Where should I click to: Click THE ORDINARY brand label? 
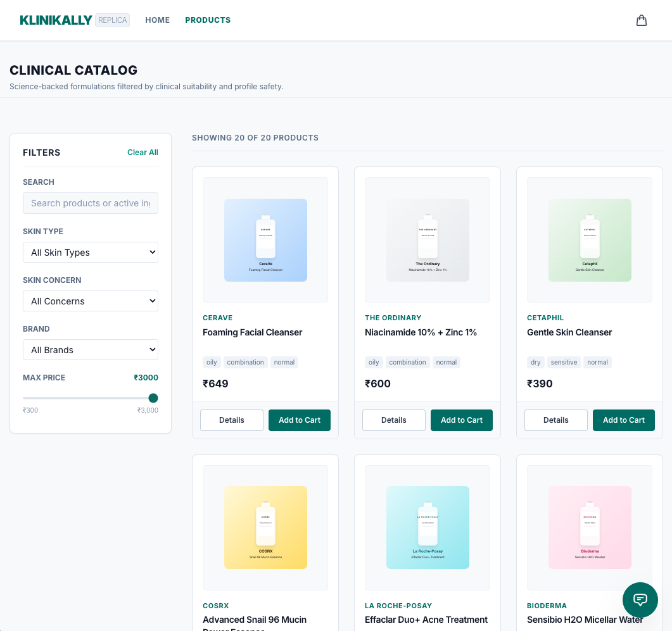393,318
